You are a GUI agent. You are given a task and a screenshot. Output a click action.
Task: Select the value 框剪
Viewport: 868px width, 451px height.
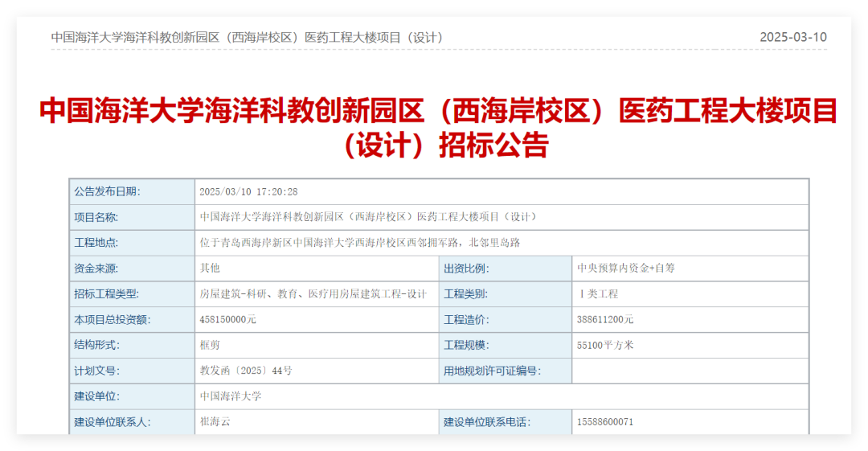pyautogui.click(x=210, y=345)
